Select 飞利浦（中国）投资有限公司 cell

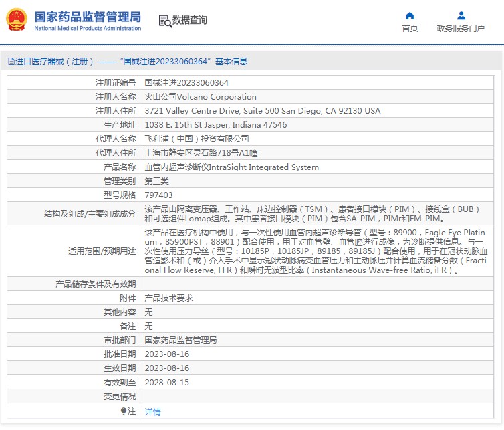[197, 139]
